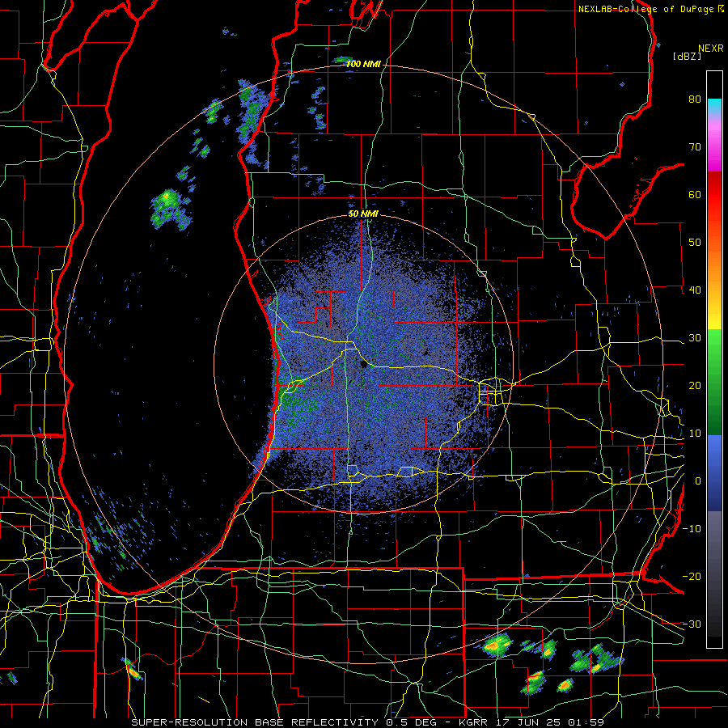Click the Super-Resolution Base Reflectivity caption
The height and width of the screenshot is (728, 728).
coord(368,722)
